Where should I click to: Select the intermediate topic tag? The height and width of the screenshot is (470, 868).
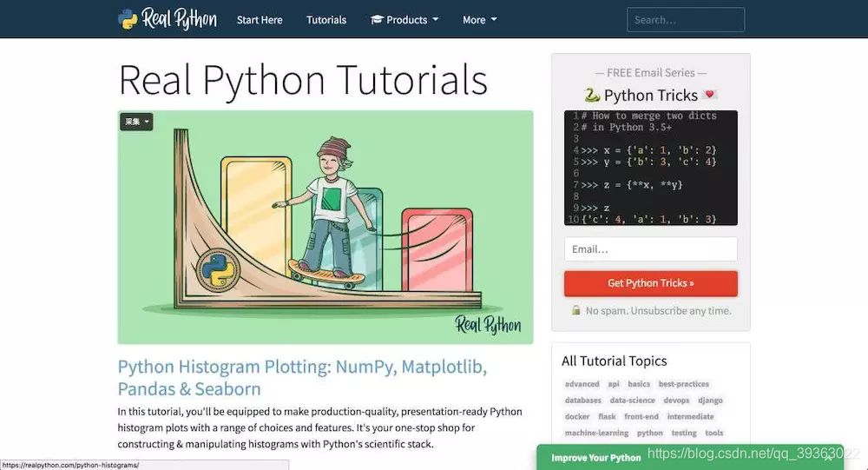click(x=690, y=416)
